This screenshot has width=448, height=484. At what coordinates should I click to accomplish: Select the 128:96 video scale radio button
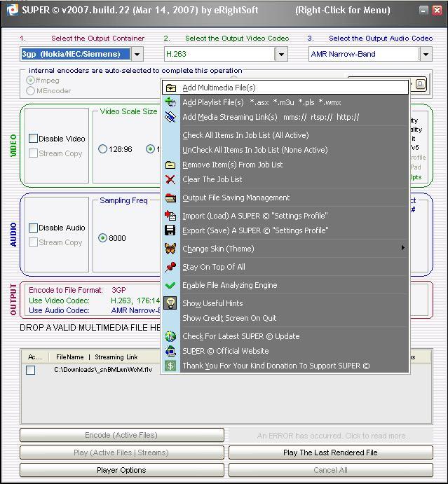click(102, 149)
